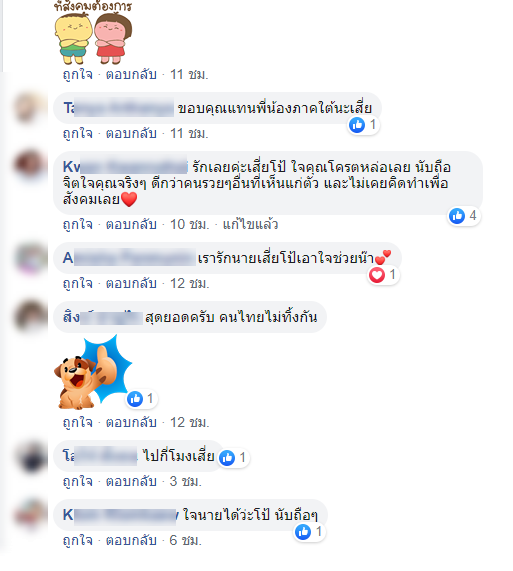This screenshot has width=513, height=571.
Task: Click ถูกใจ below the dog sticker comment
Action: [x=78, y=422]
